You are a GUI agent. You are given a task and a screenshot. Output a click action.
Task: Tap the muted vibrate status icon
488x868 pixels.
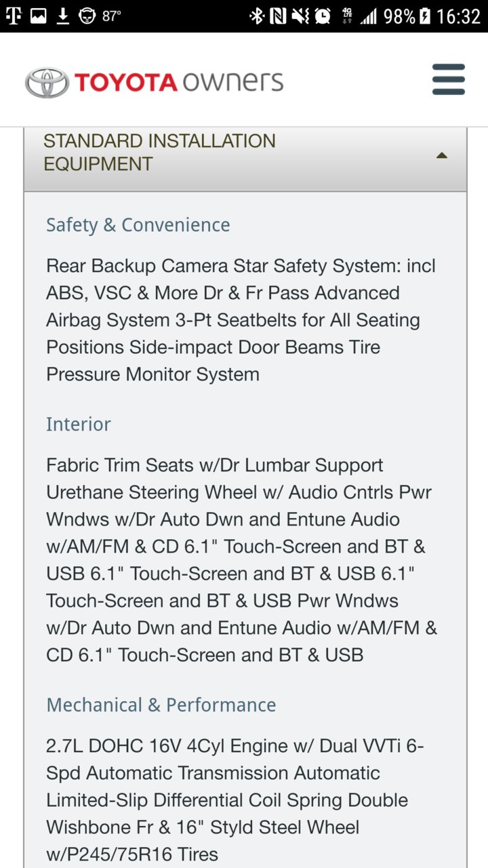coord(300,16)
